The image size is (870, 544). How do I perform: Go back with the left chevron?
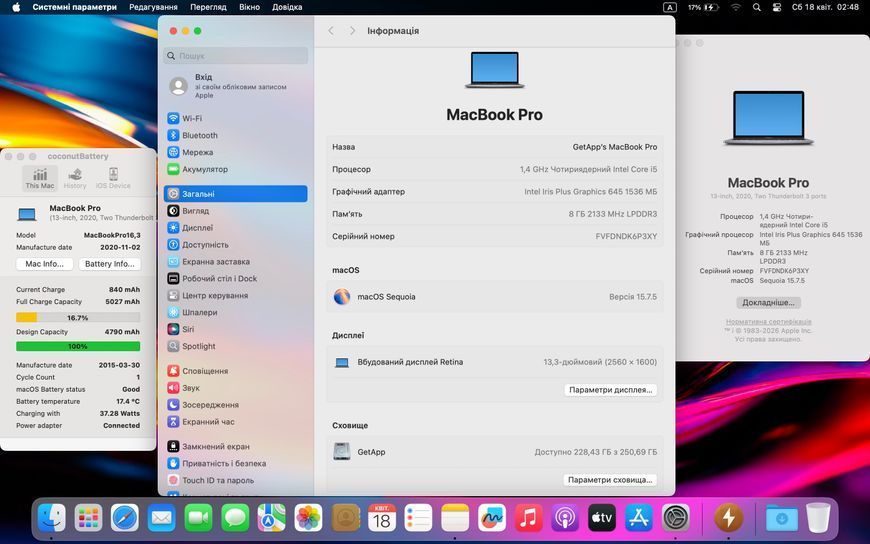click(x=331, y=31)
